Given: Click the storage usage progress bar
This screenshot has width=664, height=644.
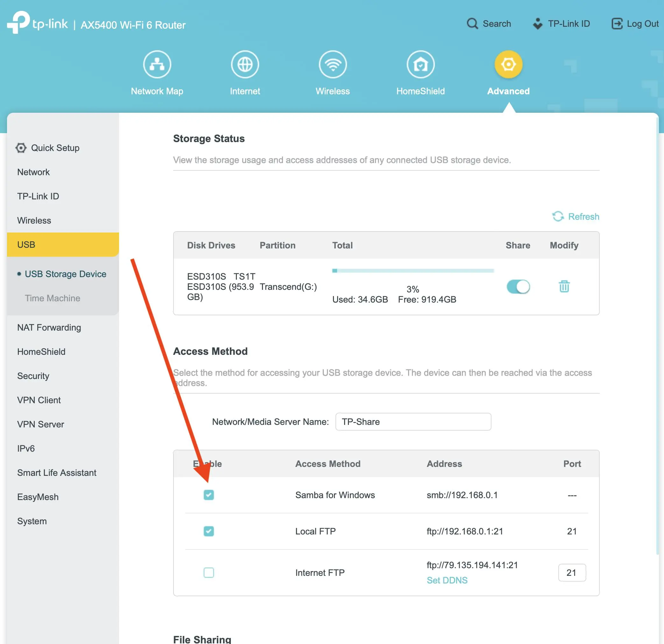Looking at the screenshot, I should pyautogui.click(x=413, y=271).
